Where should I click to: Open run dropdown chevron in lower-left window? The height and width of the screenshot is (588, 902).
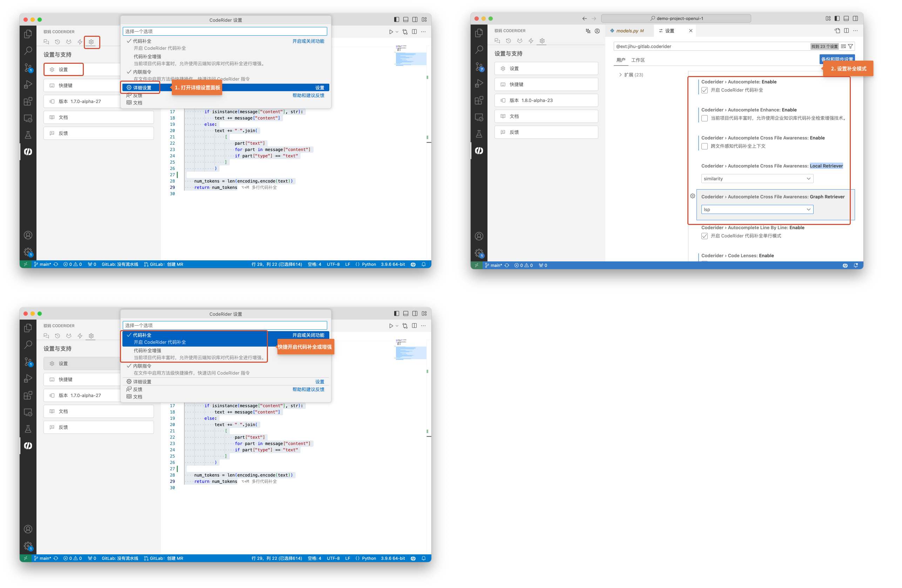(x=397, y=326)
